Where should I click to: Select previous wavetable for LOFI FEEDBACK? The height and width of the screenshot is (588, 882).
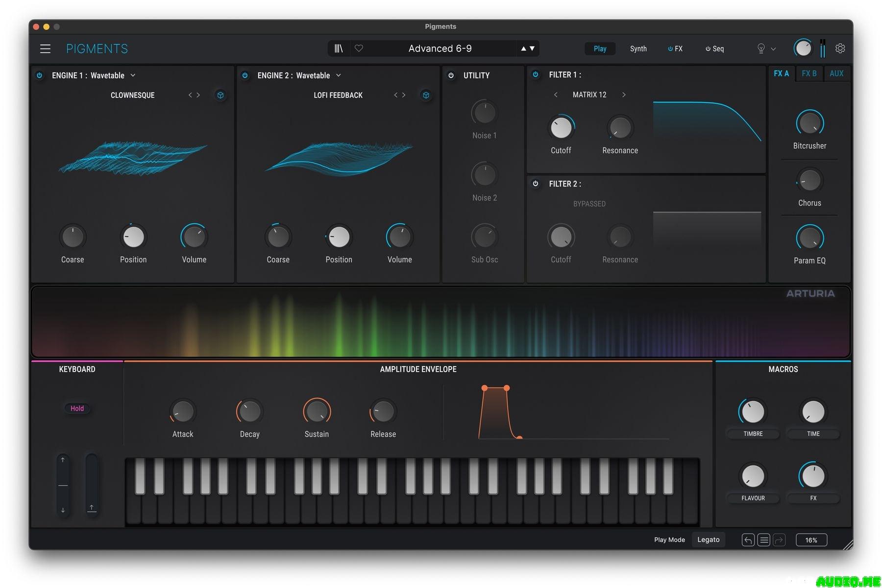click(x=395, y=95)
